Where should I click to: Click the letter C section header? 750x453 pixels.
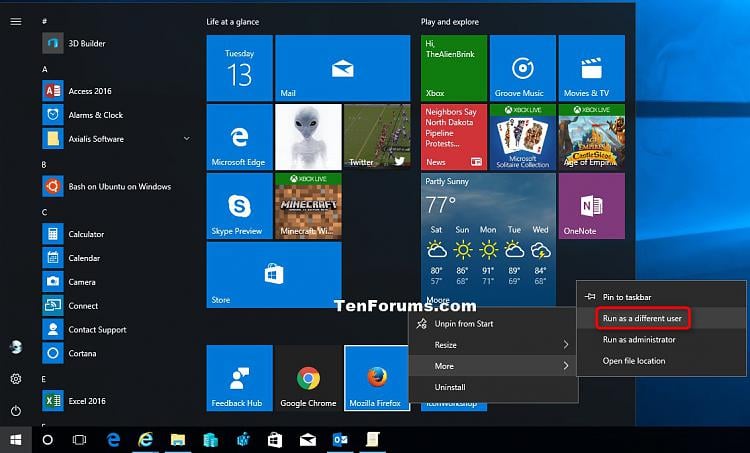[x=44, y=212]
